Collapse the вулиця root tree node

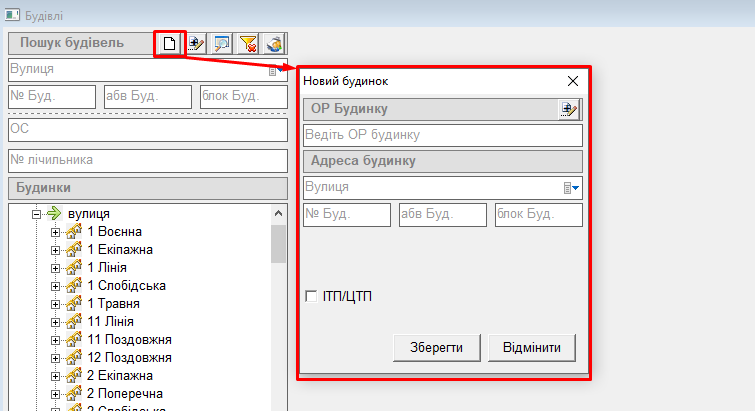pyautogui.click(x=37, y=214)
